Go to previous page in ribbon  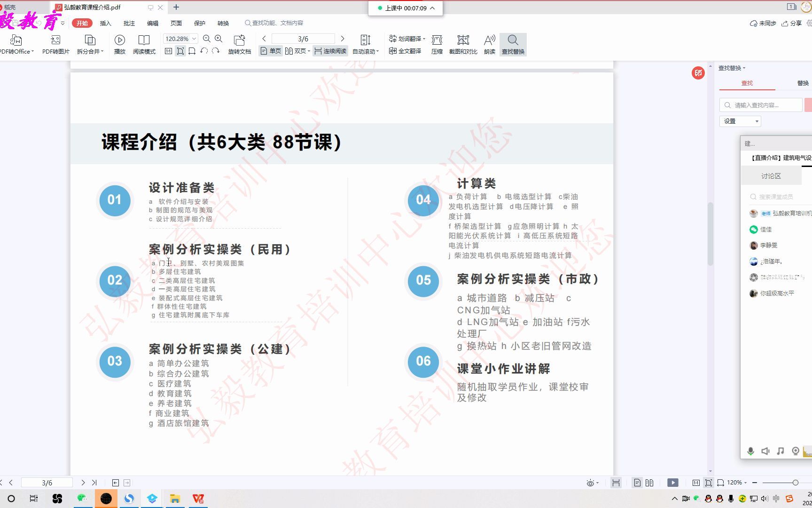(264, 39)
